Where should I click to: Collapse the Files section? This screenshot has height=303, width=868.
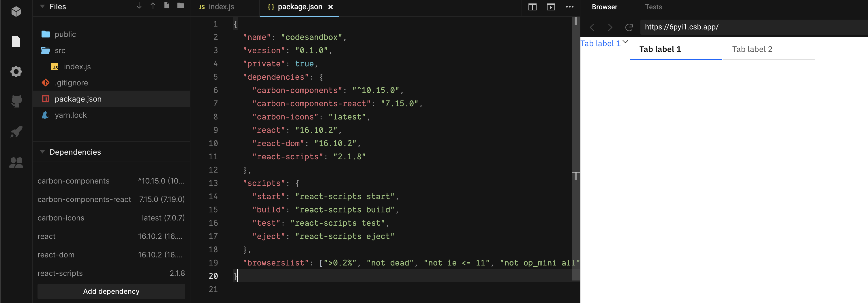tap(42, 6)
